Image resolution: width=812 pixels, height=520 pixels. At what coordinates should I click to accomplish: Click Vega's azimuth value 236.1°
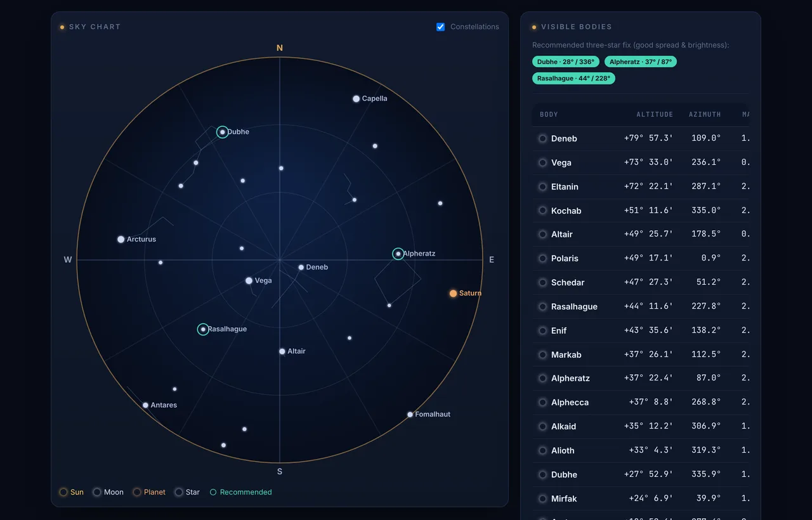coord(706,162)
